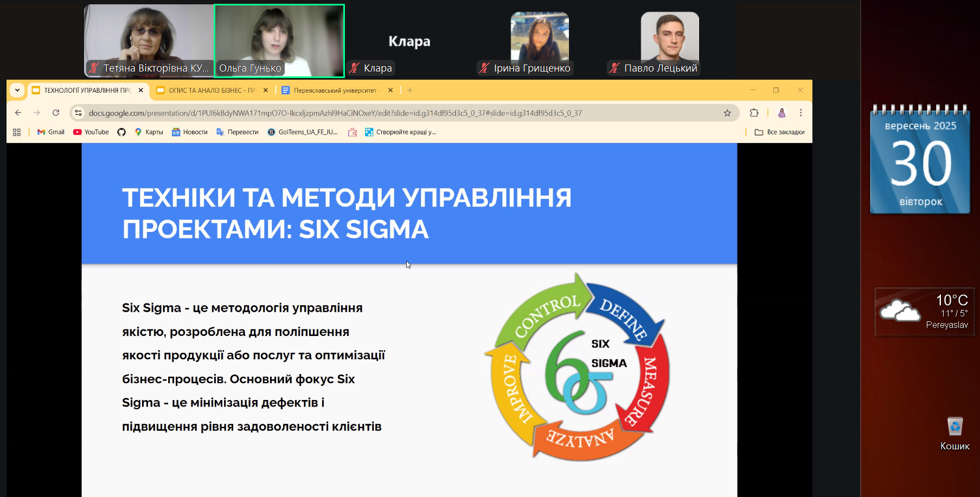Screen dimensions: 980x497
Task: Open the apps grid in bookmarks bar
Action: [17, 132]
